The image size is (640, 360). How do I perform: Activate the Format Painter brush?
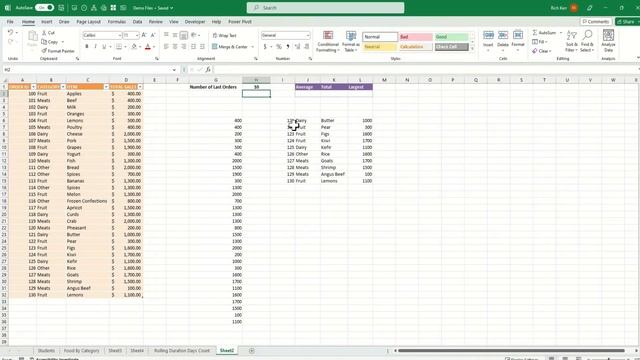58,51
